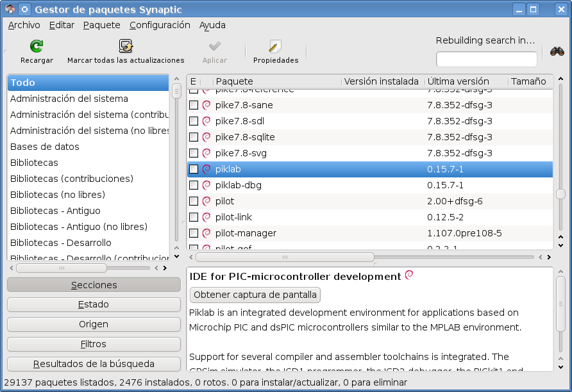This screenshot has height=392, width=572.
Task: Open the Configuración menu
Action: 160,25
